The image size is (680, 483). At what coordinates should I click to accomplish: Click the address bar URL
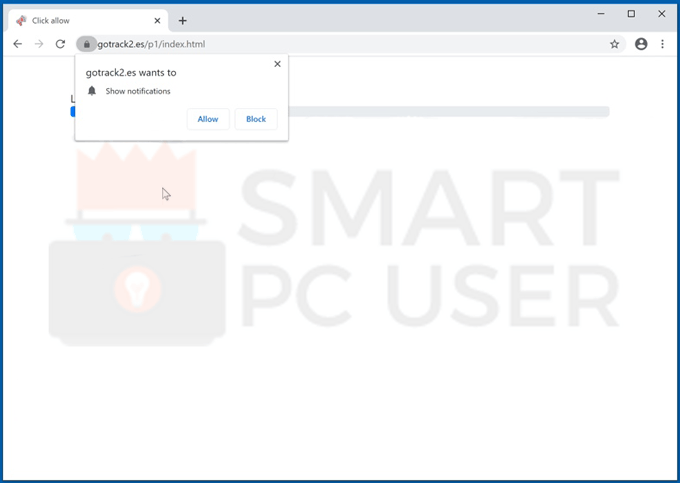[151, 44]
